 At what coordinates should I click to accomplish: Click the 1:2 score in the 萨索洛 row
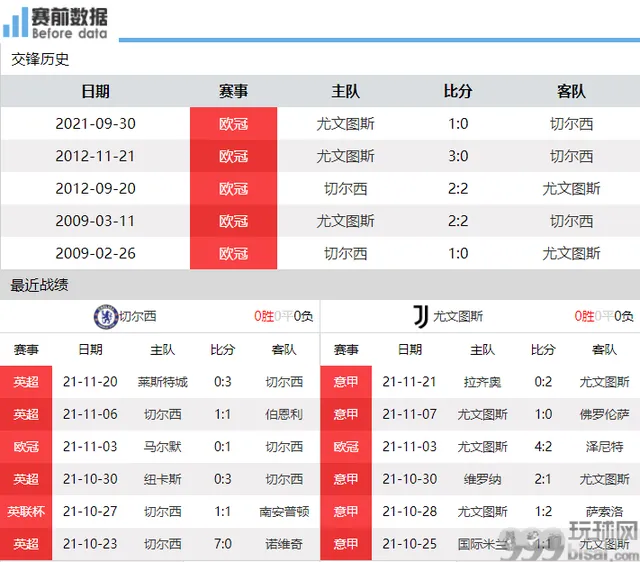(x=543, y=511)
